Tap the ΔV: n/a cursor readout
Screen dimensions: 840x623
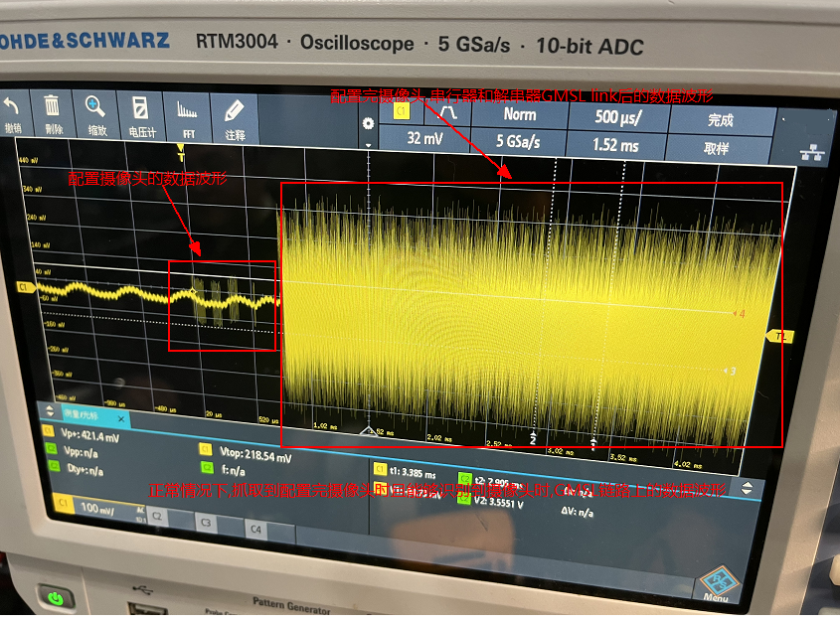click(x=578, y=512)
